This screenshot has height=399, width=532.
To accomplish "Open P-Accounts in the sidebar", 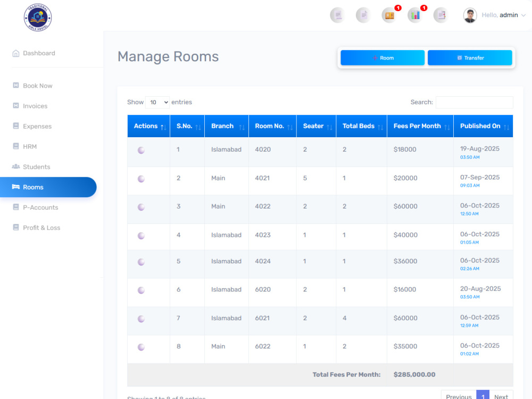I will pyautogui.click(x=40, y=207).
